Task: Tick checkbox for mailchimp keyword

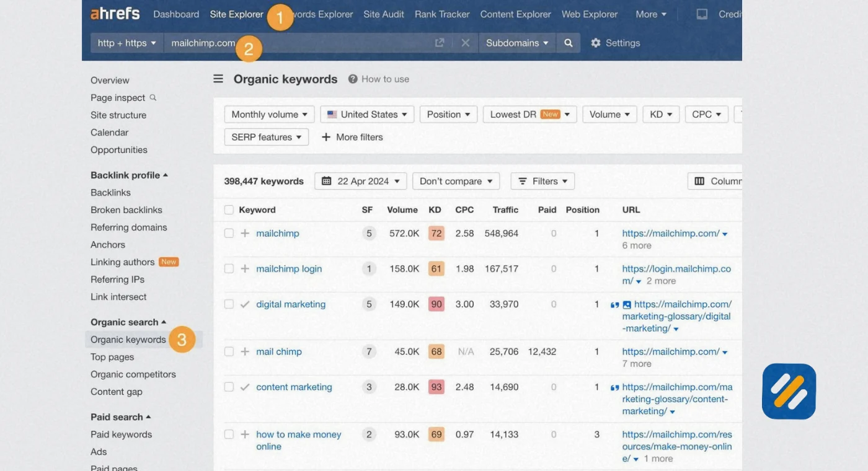Action: click(x=229, y=234)
